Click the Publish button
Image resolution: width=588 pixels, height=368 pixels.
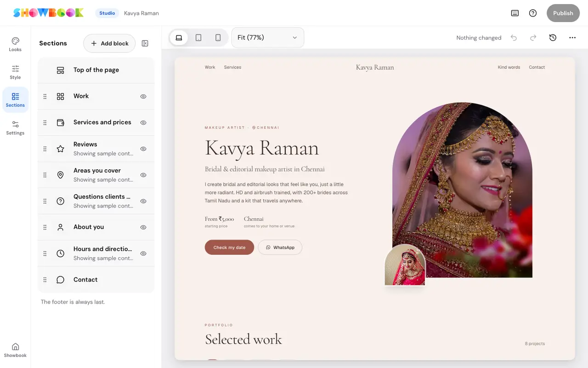[x=563, y=13]
